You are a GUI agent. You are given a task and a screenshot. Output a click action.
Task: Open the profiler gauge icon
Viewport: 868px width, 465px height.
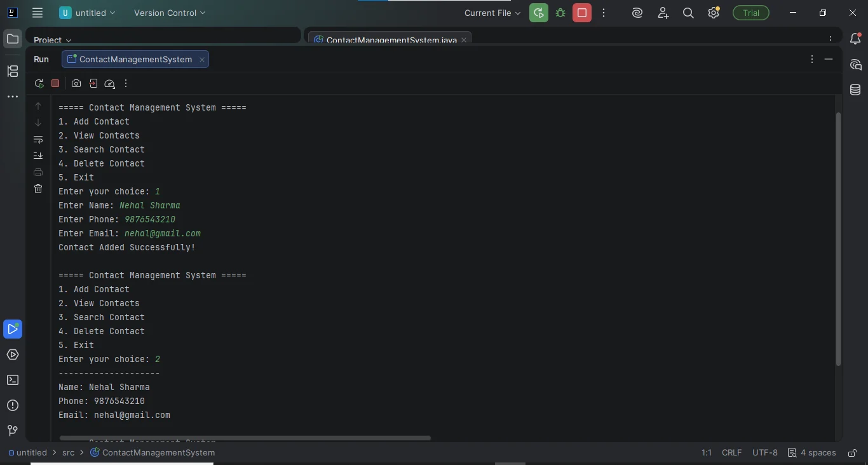tap(109, 83)
